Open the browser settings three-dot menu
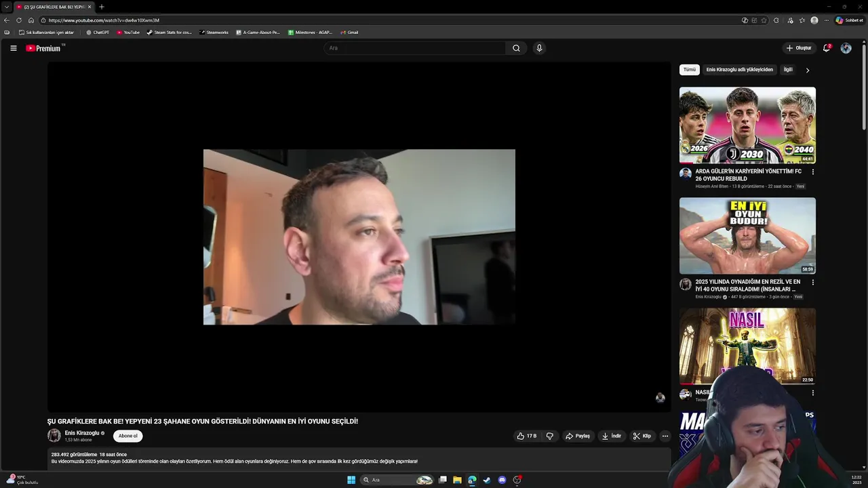The image size is (868, 488). point(826,20)
